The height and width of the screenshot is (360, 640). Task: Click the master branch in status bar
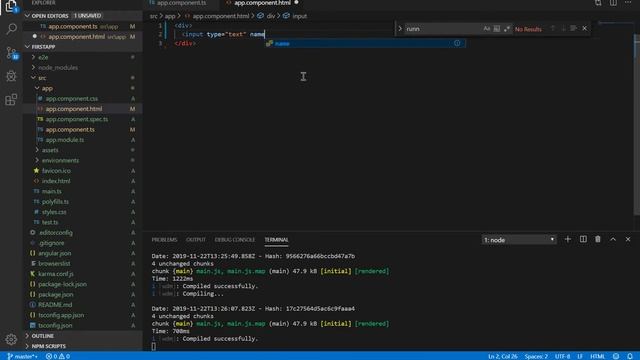22,356
